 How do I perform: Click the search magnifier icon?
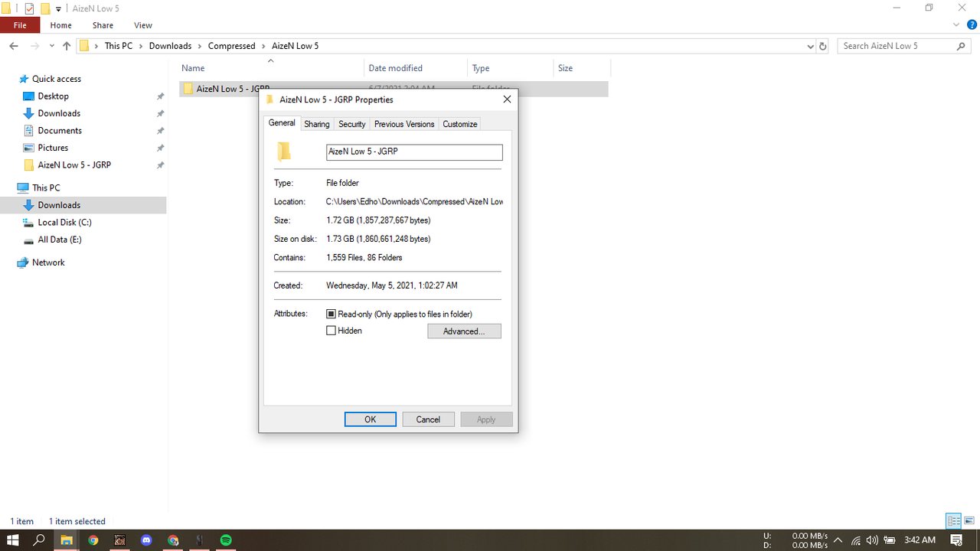[962, 46]
